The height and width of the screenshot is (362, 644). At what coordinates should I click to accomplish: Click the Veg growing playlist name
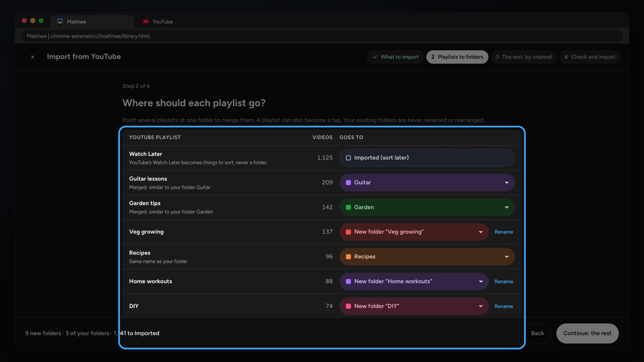(x=147, y=232)
